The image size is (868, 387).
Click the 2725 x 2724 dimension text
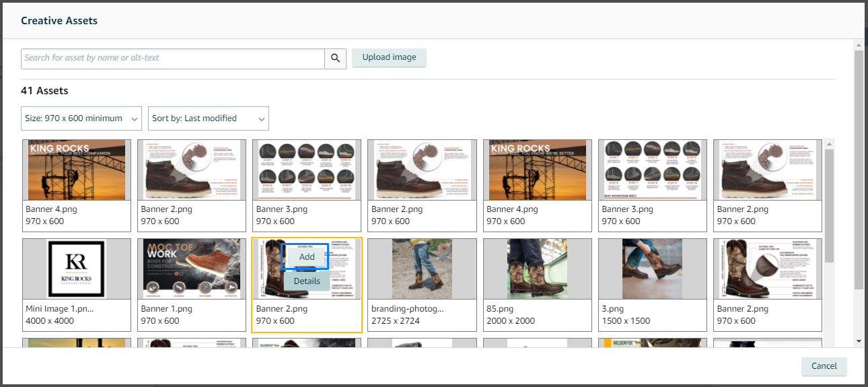point(396,321)
